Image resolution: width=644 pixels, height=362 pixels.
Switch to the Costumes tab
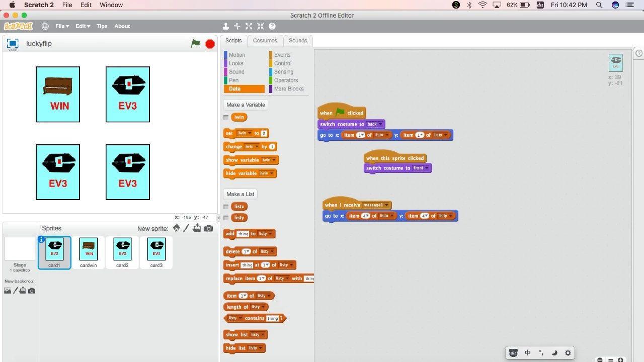(x=265, y=41)
